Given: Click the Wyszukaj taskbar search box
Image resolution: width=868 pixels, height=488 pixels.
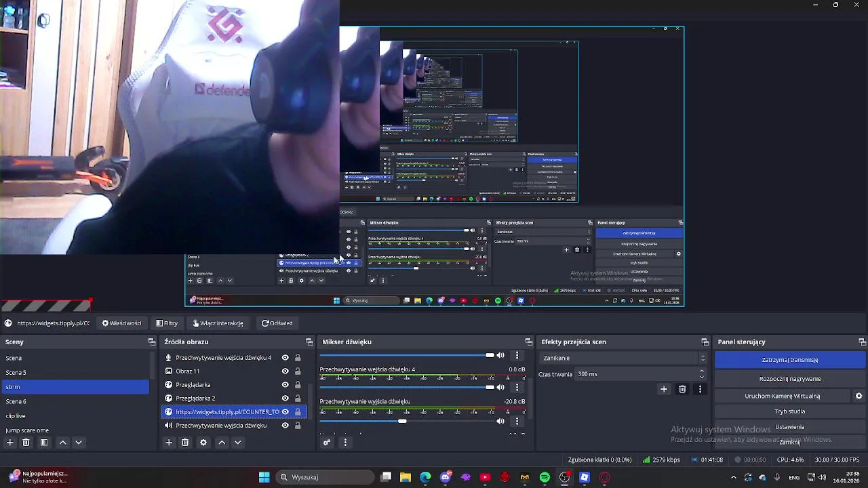Looking at the screenshot, I should (324, 477).
